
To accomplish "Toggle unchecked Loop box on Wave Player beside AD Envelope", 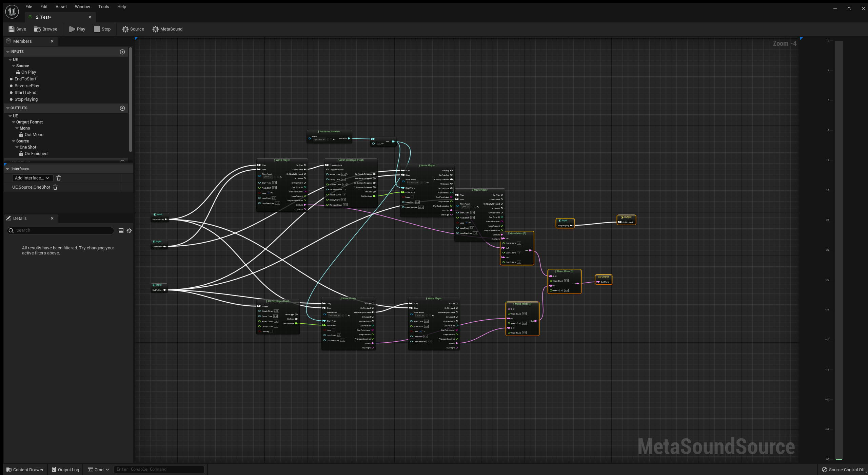I will (x=333, y=330).
